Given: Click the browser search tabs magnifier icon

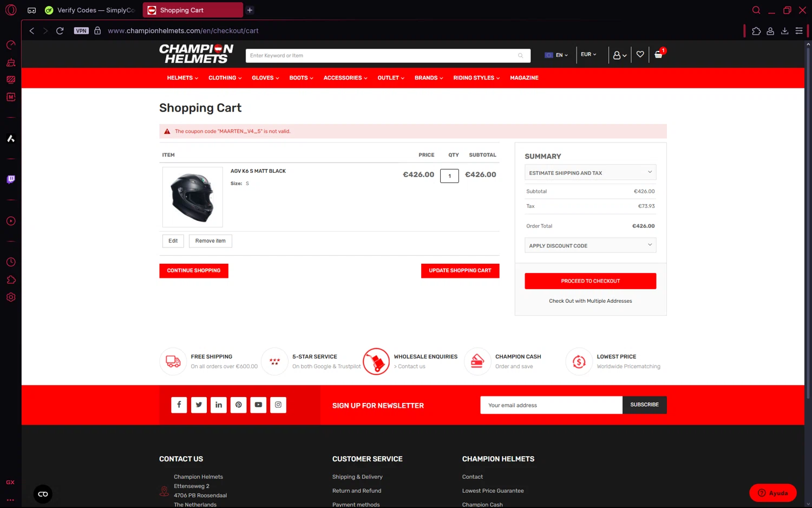Looking at the screenshot, I should click(756, 10).
